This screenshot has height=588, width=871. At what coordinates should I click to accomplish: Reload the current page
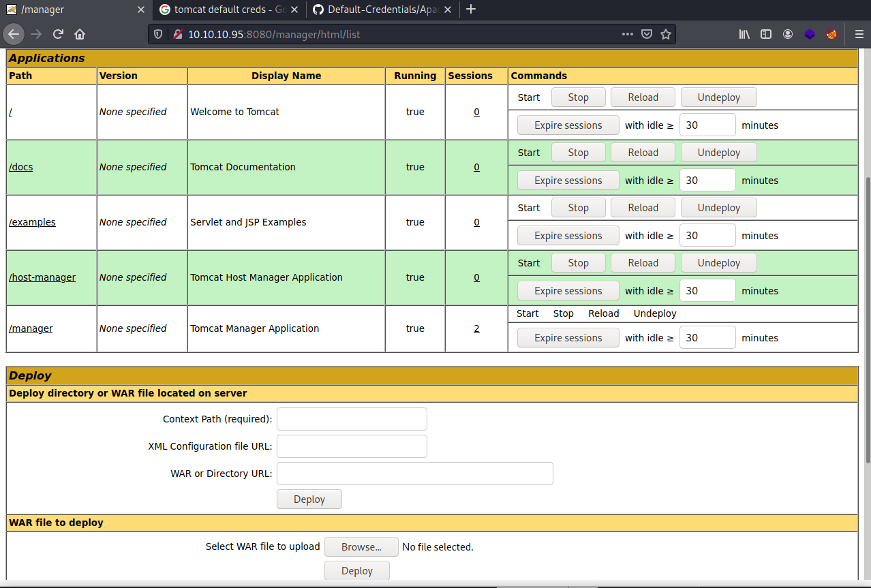tap(58, 34)
